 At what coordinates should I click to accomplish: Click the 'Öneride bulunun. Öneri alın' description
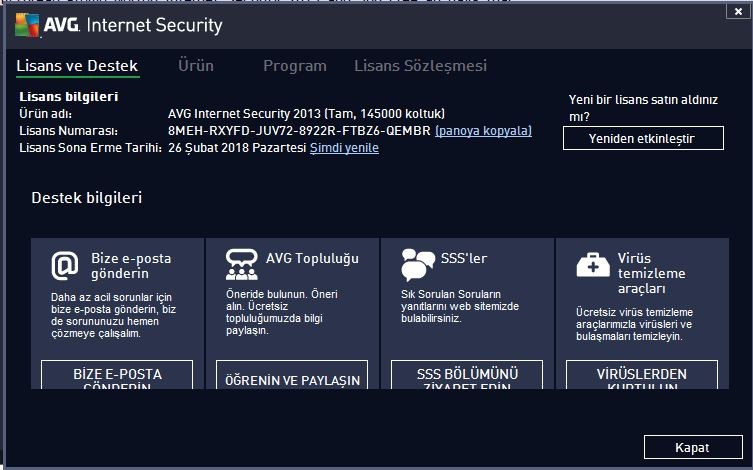(x=281, y=312)
